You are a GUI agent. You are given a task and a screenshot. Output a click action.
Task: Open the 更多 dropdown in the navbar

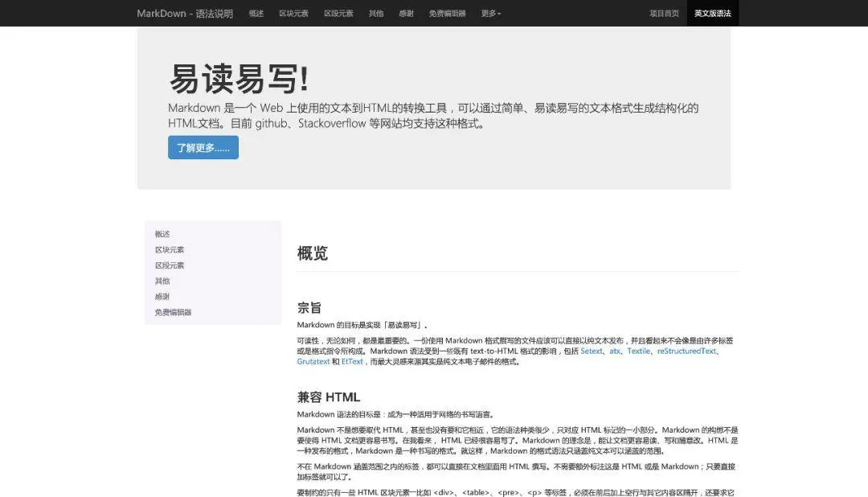490,14
